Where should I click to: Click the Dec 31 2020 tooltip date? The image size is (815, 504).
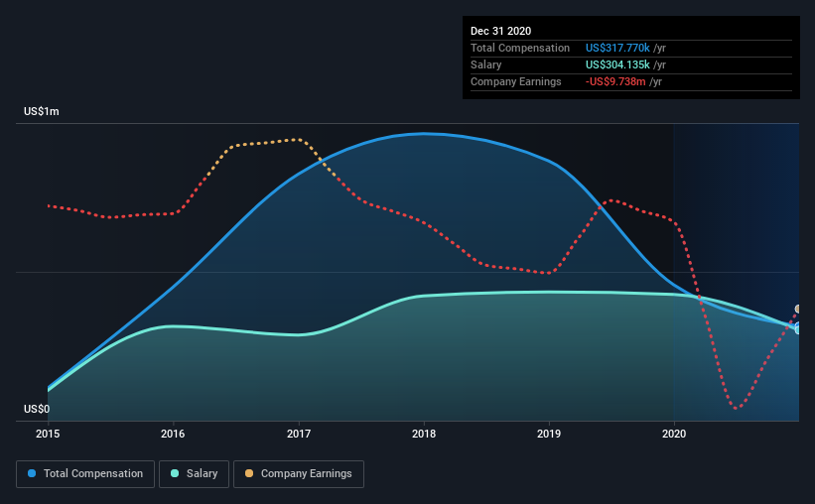tap(500, 31)
